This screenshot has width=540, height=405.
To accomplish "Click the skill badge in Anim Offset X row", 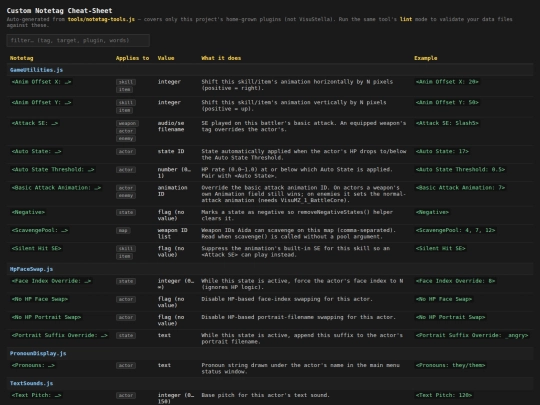I will click(x=126, y=82).
